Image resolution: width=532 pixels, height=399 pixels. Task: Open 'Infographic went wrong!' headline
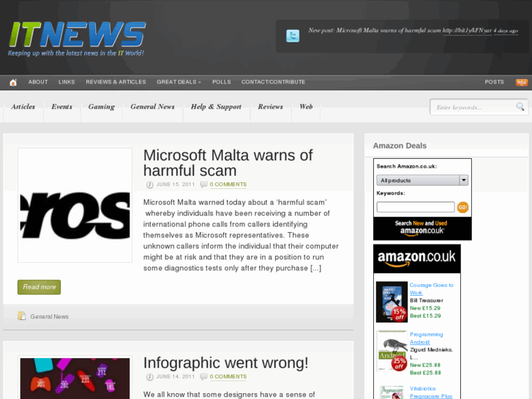click(225, 362)
